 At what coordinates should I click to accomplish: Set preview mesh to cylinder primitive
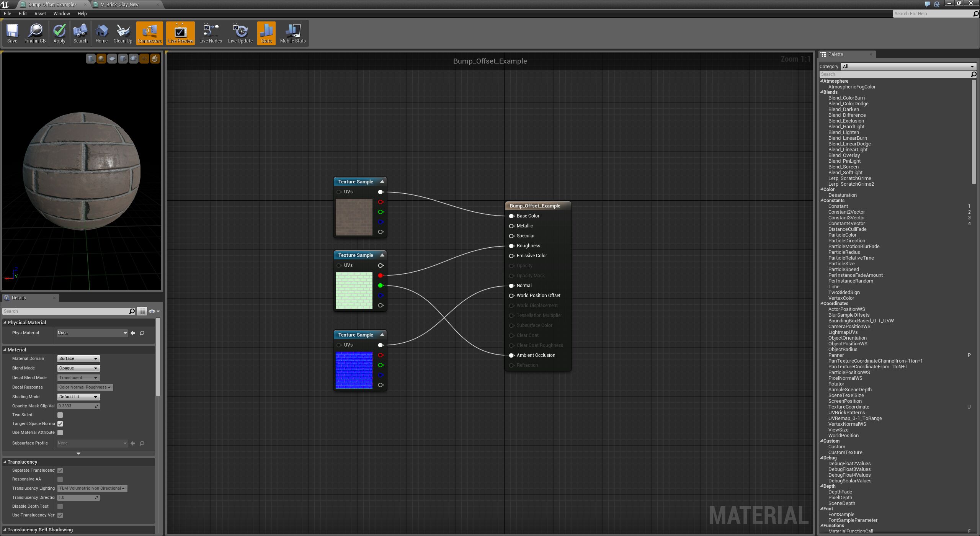90,59
